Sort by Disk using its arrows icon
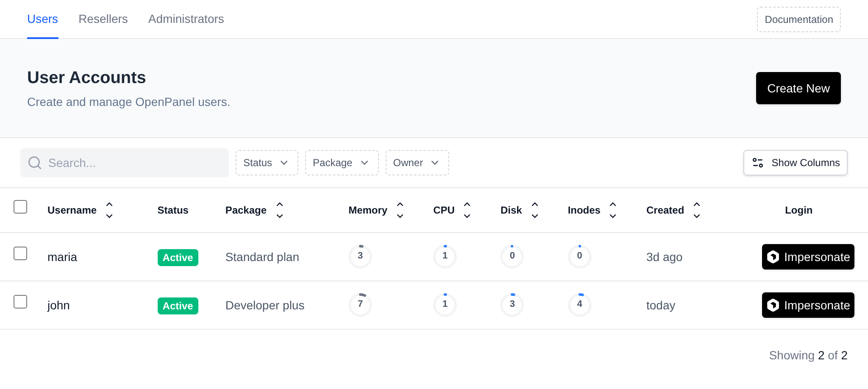 coord(535,210)
